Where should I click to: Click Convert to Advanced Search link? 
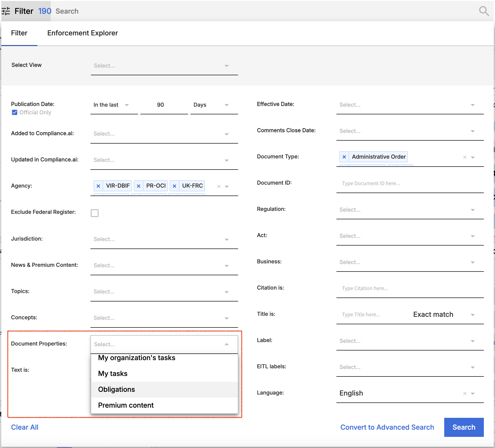click(387, 427)
